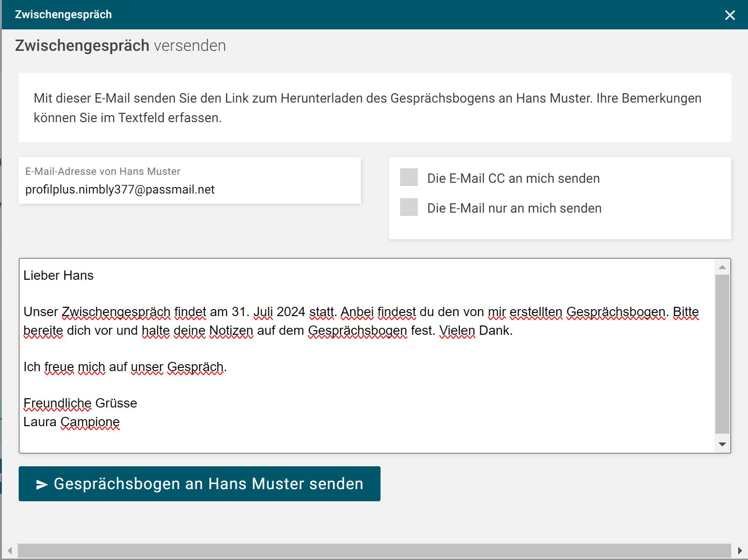This screenshot has width=748, height=560.
Task: Click 'Freundliche Grüsse' in the message text
Action: [80, 403]
